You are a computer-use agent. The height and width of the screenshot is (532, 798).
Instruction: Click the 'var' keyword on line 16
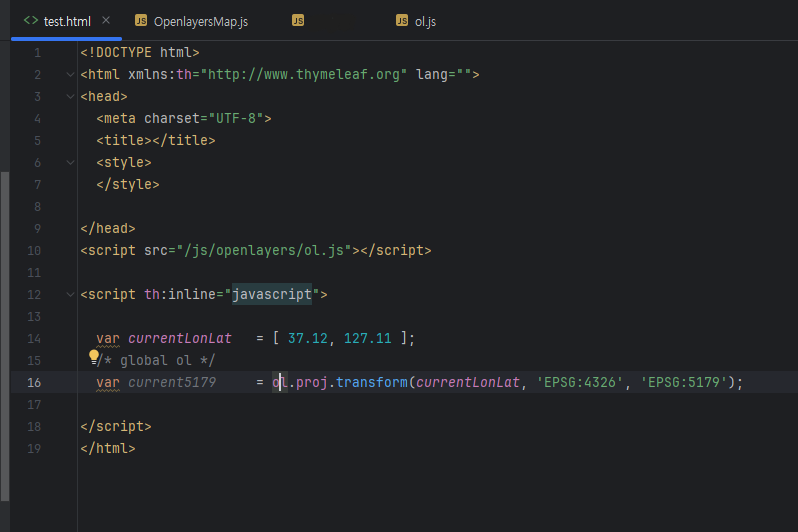point(108,382)
